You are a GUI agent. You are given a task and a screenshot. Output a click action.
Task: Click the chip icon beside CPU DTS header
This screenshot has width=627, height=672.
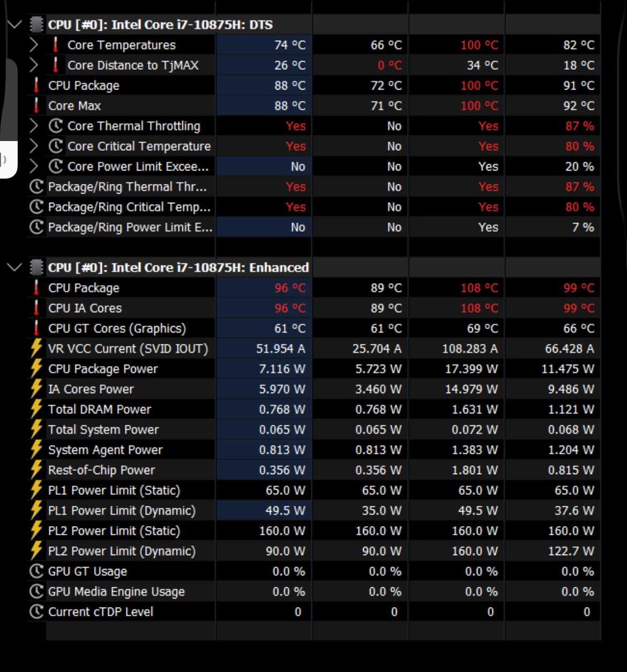coord(36,25)
